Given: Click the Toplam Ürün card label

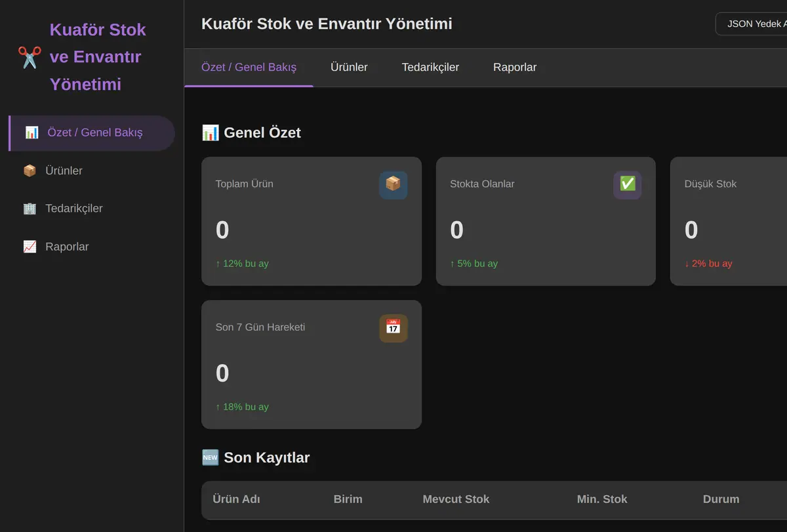Looking at the screenshot, I should click(x=245, y=184).
